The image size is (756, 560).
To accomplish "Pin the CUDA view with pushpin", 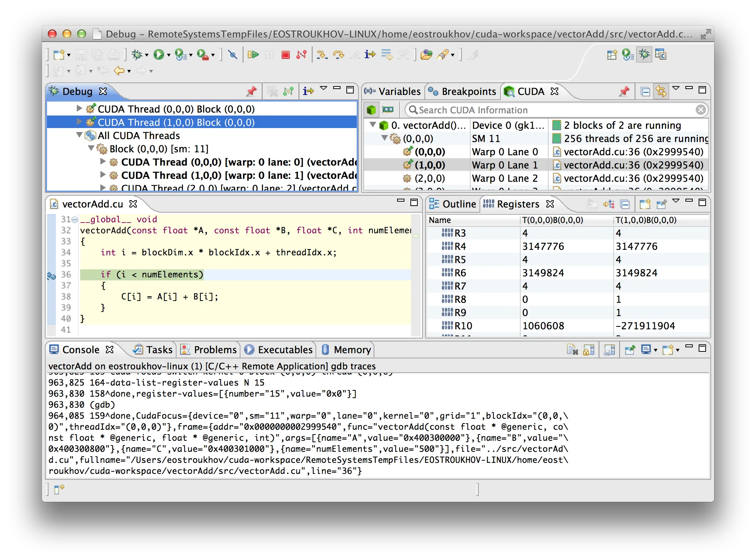I will (624, 91).
